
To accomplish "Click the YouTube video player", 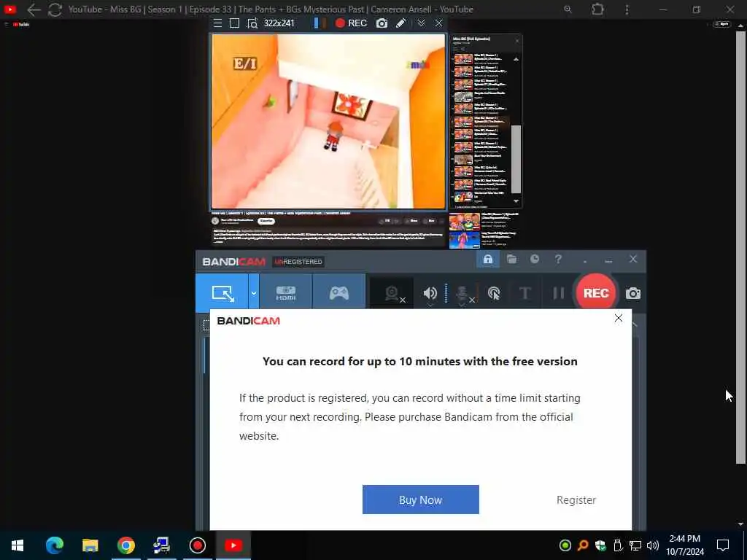I will (x=328, y=121).
